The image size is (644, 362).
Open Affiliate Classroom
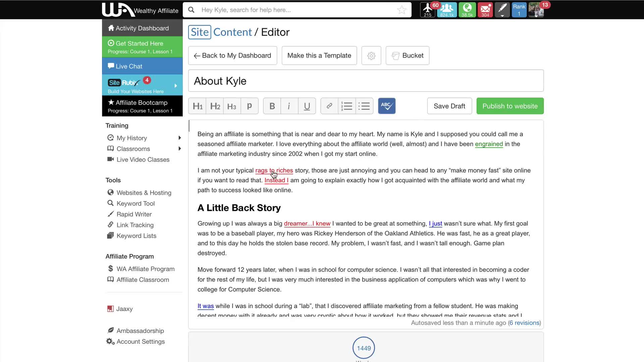click(143, 280)
